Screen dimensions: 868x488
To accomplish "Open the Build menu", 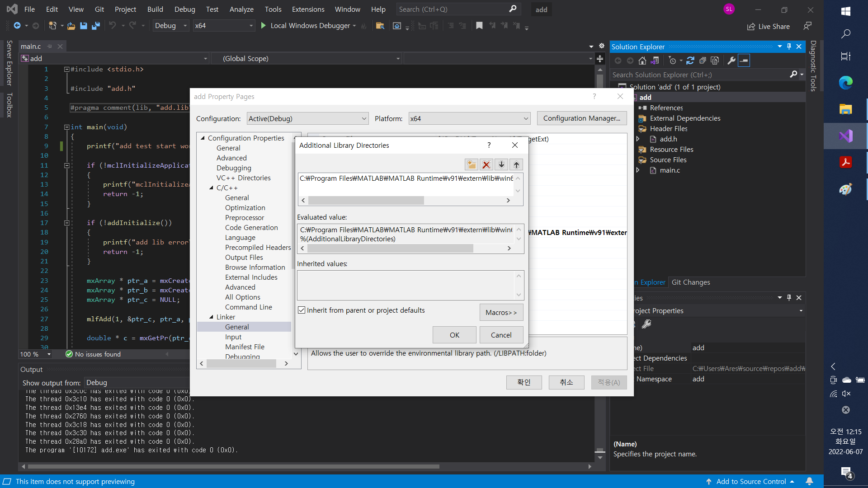I will coord(155,9).
